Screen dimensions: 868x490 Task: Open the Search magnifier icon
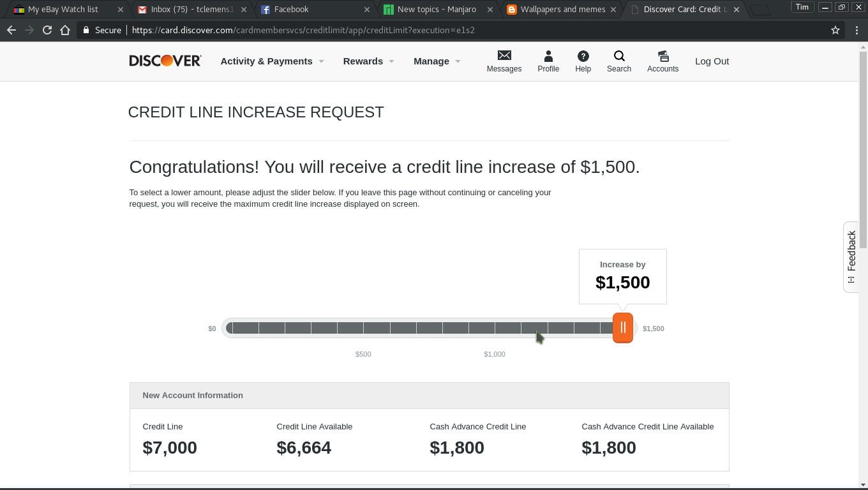point(619,56)
